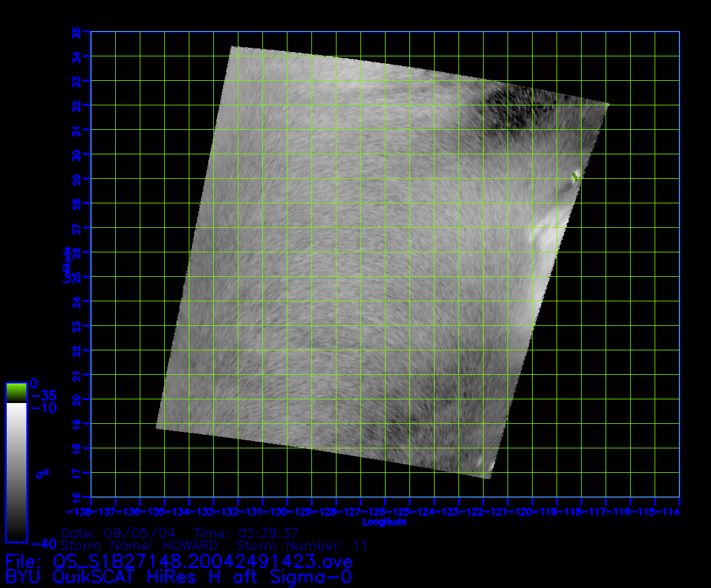Image resolution: width=711 pixels, height=588 pixels.
Task: Click the small green island patch in swath
Action: [575, 176]
